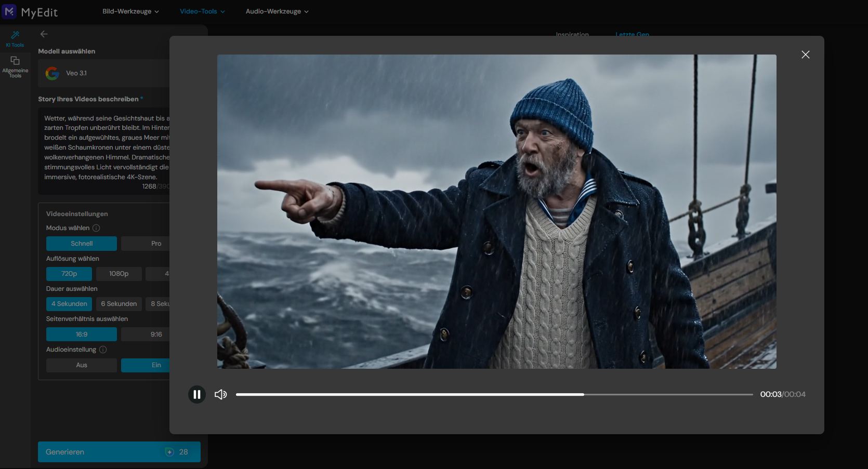Click the Modell auswählen label
Screen dimensions: 868x469
67,51
